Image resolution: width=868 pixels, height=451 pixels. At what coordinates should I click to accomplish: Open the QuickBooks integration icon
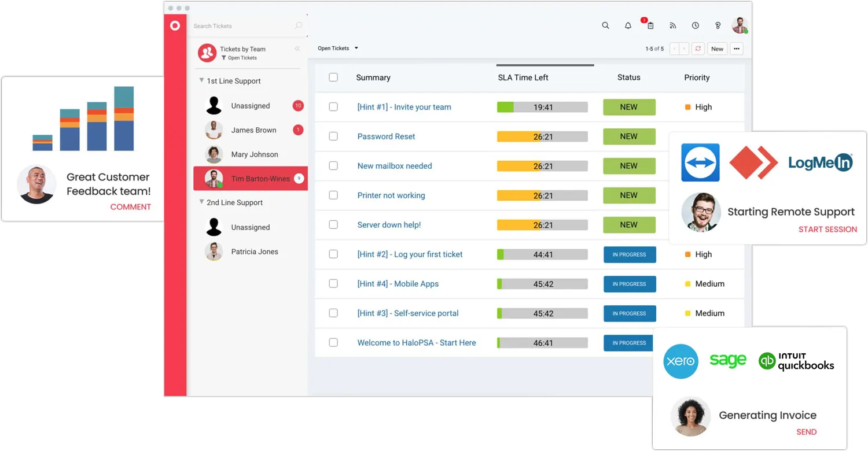[x=796, y=361]
